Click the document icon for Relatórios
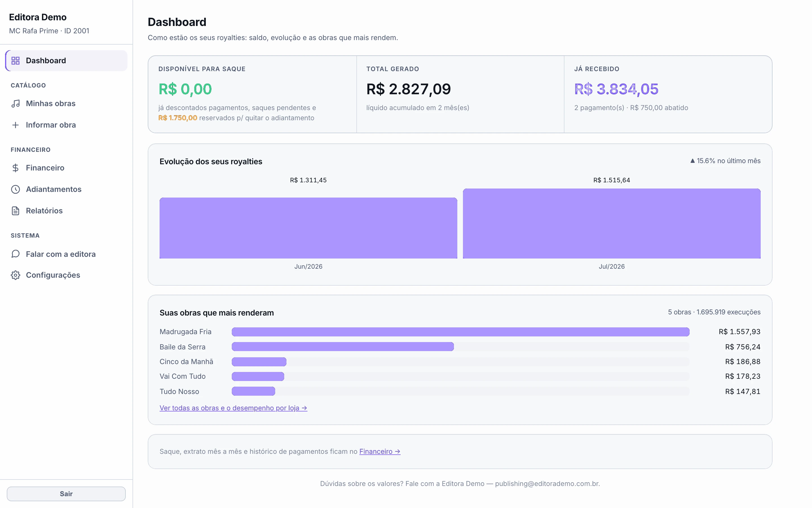This screenshot has width=812, height=508. pyautogui.click(x=16, y=211)
